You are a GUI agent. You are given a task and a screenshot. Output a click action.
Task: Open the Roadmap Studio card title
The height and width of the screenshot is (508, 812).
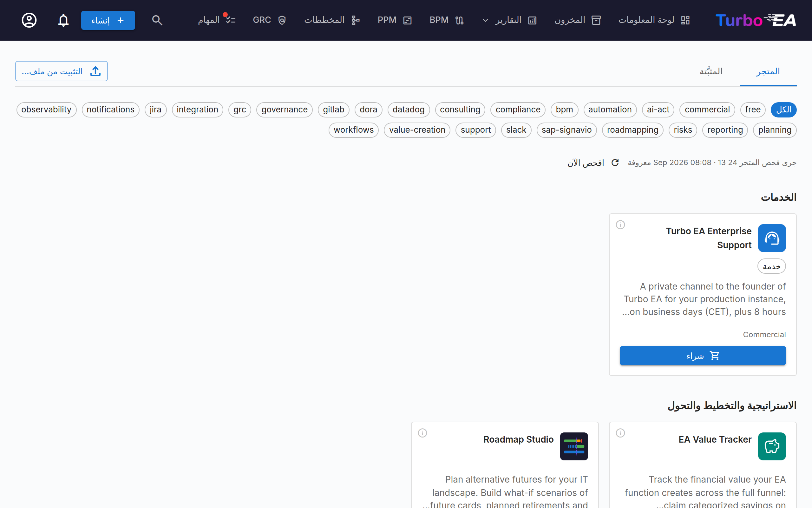[518, 439]
